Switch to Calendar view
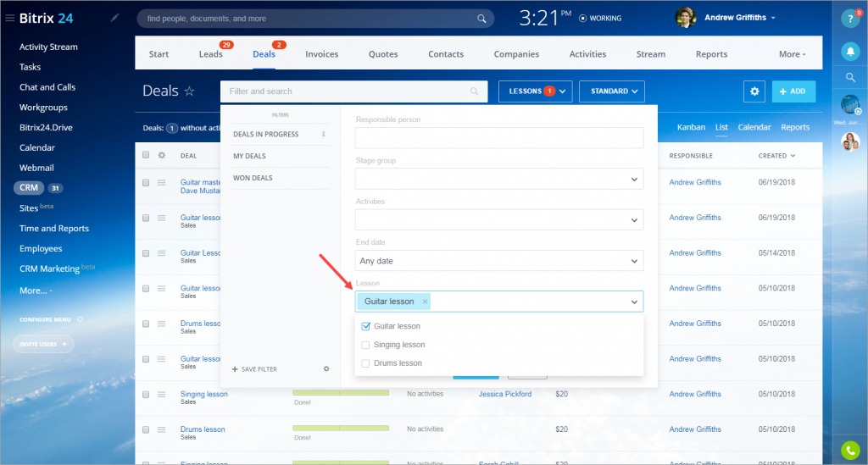This screenshot has width=868, height=465. pyautogui.click(x=754, y=127)
